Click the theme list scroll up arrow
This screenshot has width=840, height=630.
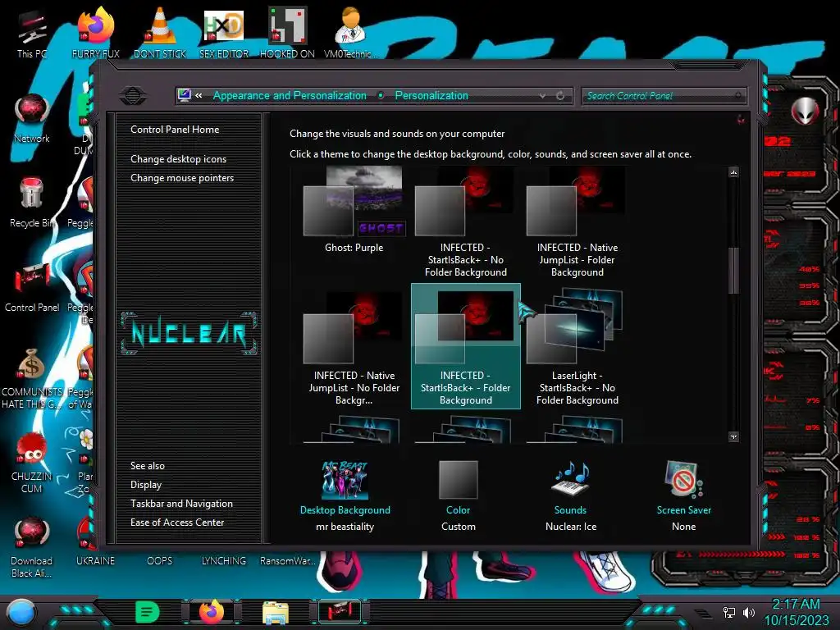pyautogui.click(x=734, y=172)
